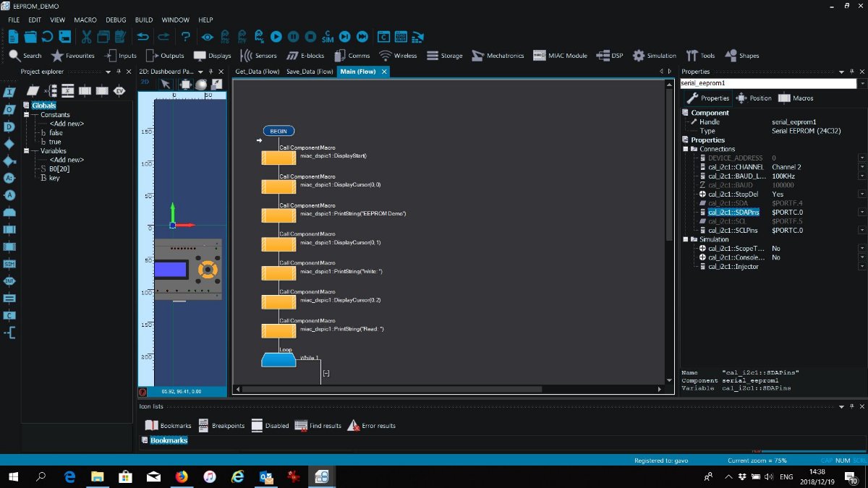Screen dimensions: 868x488
Task: Switch to the Get_Data (Flow) tab
Action: pos(257,72)
